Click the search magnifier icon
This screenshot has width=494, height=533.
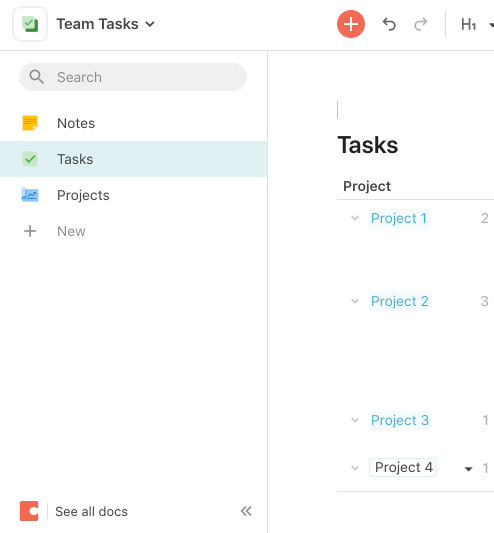coord(36,77)
